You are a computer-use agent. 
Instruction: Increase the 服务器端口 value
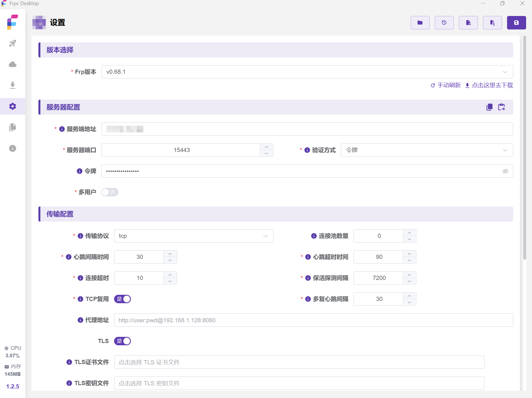point(267,147)
